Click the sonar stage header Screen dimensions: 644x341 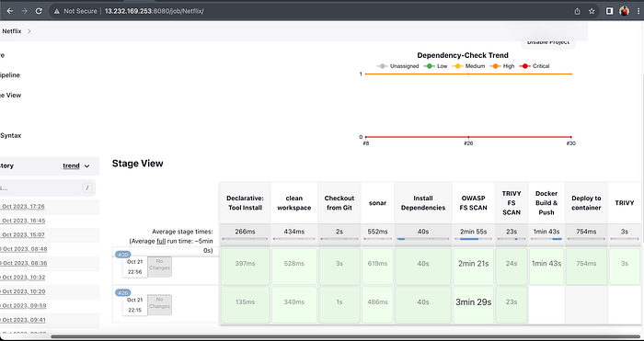coord(377,203)
